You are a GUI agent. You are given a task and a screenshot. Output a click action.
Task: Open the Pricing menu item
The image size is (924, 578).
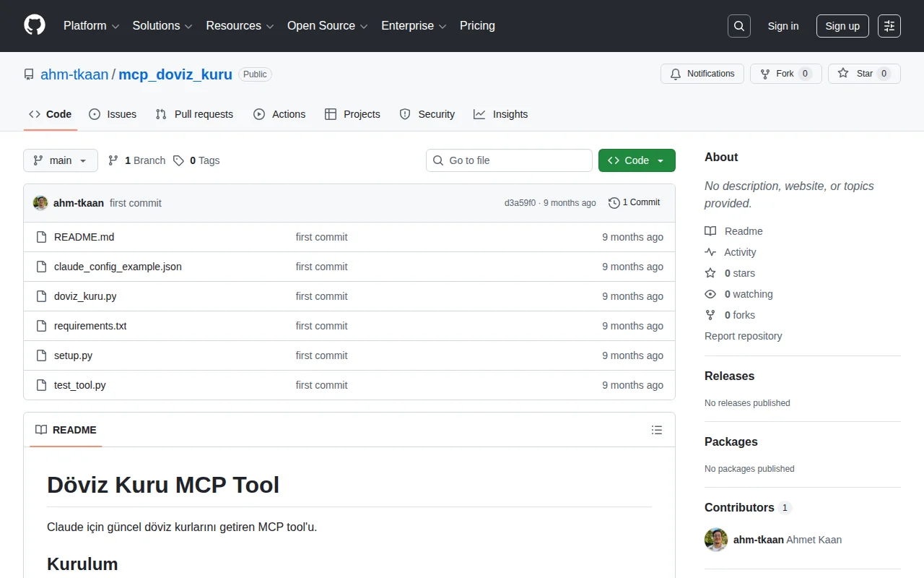click(x=477, y=25)
